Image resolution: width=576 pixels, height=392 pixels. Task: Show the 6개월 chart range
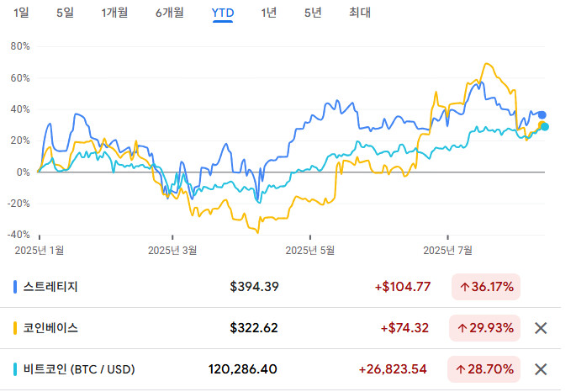(x=171, y=13)
